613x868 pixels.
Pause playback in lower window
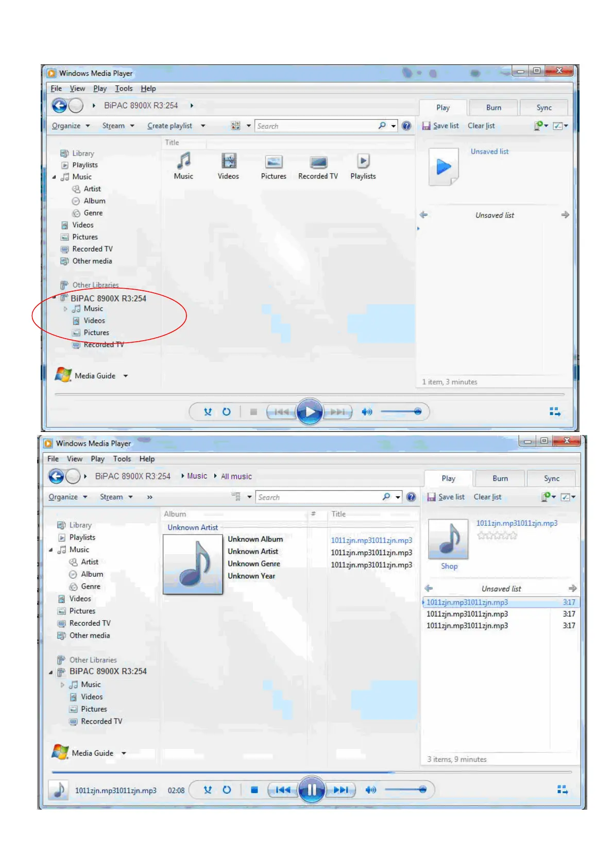(x=312, y=790)
